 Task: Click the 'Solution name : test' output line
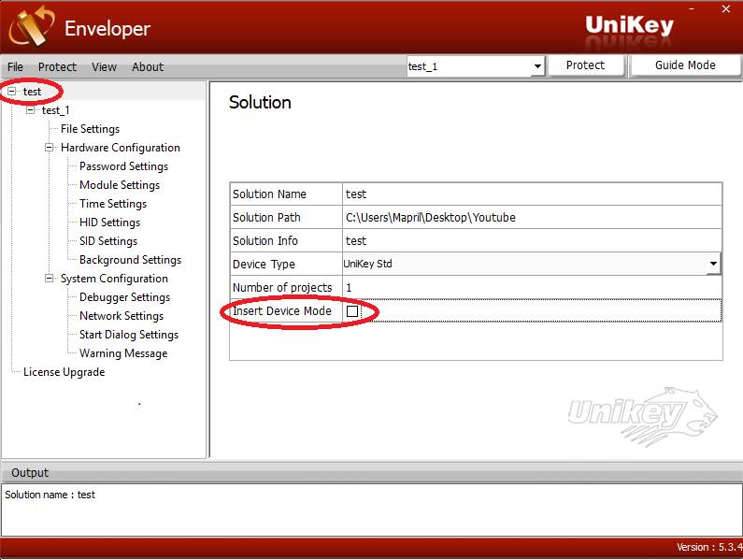click(50, 495)
